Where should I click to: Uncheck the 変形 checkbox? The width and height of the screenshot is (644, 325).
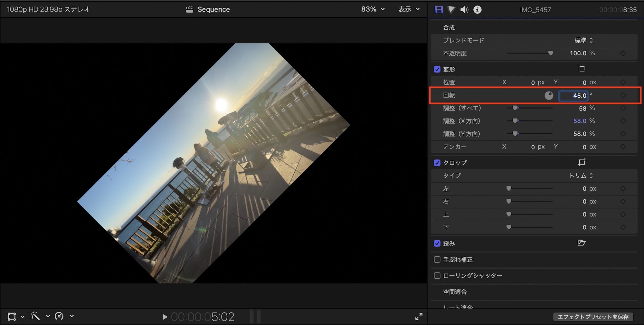coord(437,69)
